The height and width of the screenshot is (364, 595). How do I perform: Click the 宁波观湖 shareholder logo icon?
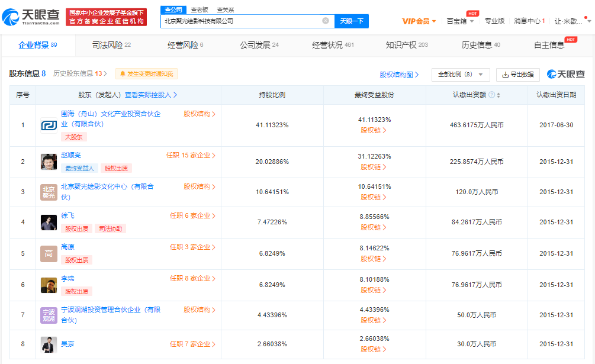point(49,314)
